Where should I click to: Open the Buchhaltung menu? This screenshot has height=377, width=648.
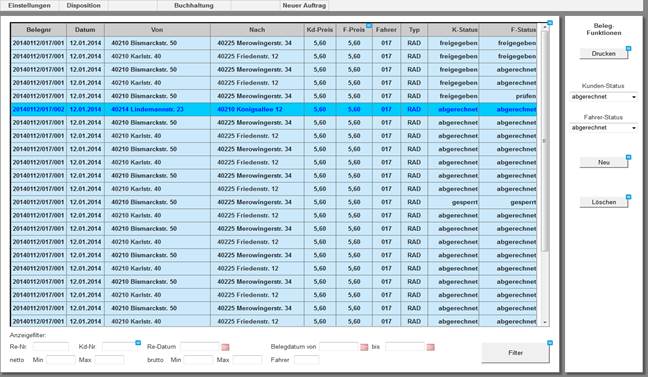(194, 5)
